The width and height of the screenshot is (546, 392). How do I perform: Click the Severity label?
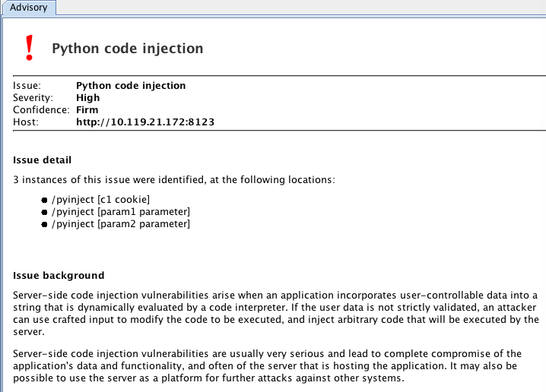[33, 98]
